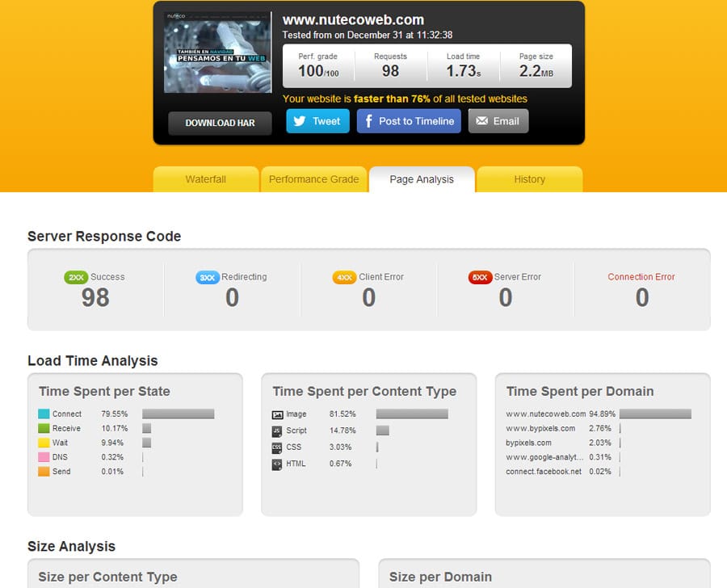Image resolution: width=727 pixels, height=588 pixels.
Task: Click the Time Spent per State heading
Action: click(x=104, y=392)
